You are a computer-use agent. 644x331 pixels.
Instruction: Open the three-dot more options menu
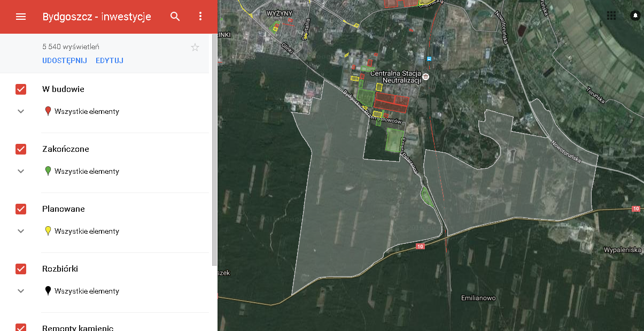click(200, 17)
